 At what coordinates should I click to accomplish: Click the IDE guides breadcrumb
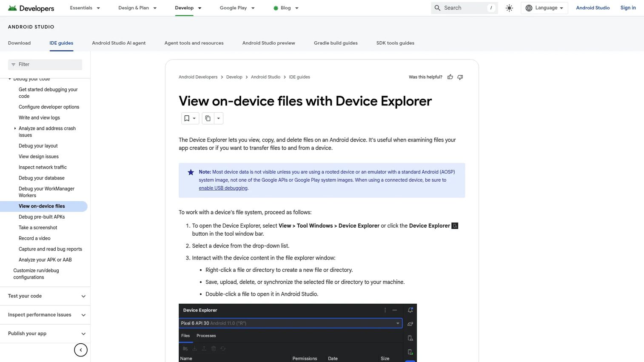[x=299, y=77]
